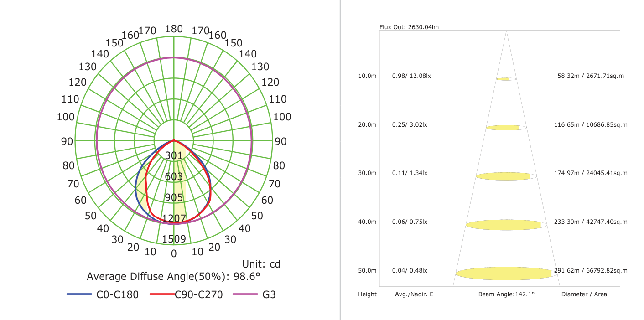Click the blue C0-C180 legend line
Image resolution: width=644 pixels, height=320 pixels.
coord(79,294)
